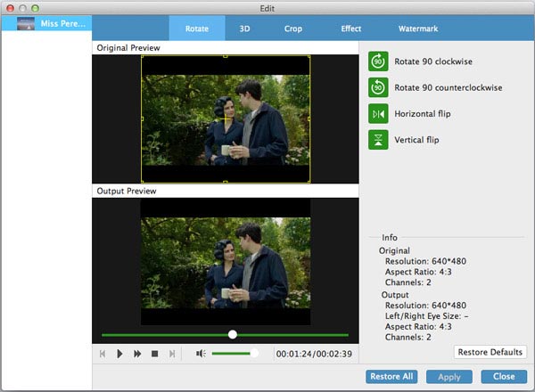535x392 pixels.
Task: Click the Horizontal flip label
Action: (x=423, y=114)
